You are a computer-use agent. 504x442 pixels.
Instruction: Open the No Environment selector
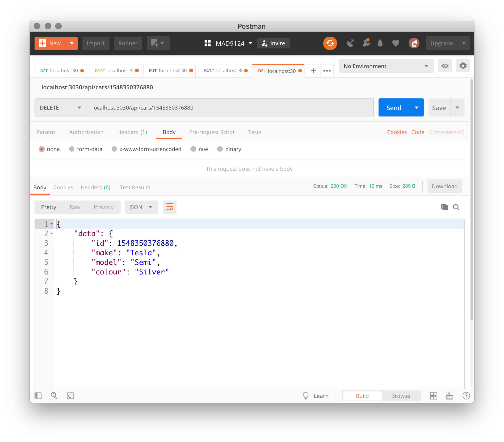pyautogui.click(x=386, y=66)
